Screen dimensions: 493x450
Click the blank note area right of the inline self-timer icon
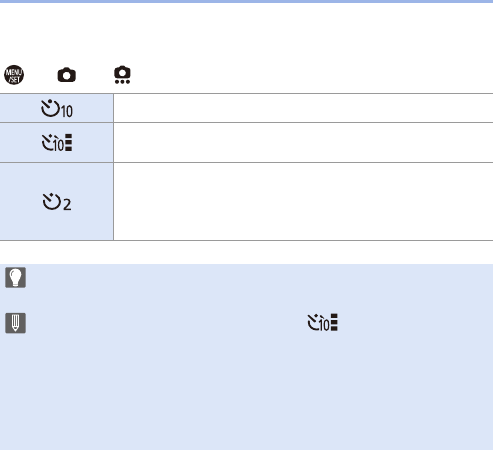(415, 323)
